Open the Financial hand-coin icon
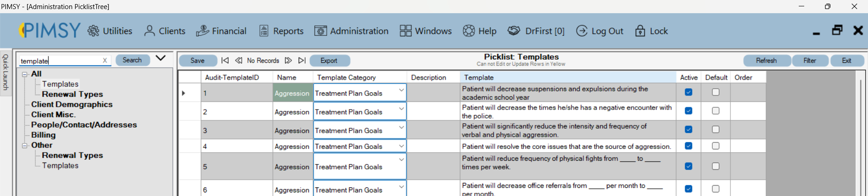Screen dimensions: 868x196 (202, 31)
